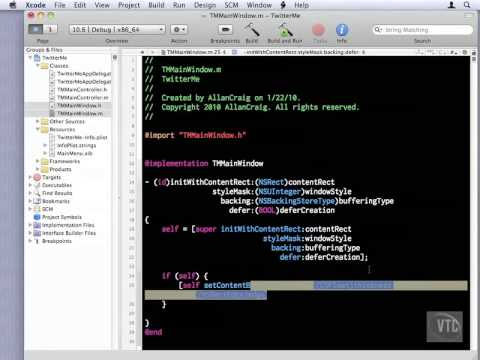
Task: Open the Window menu
Action: click(x=259, y=5)
